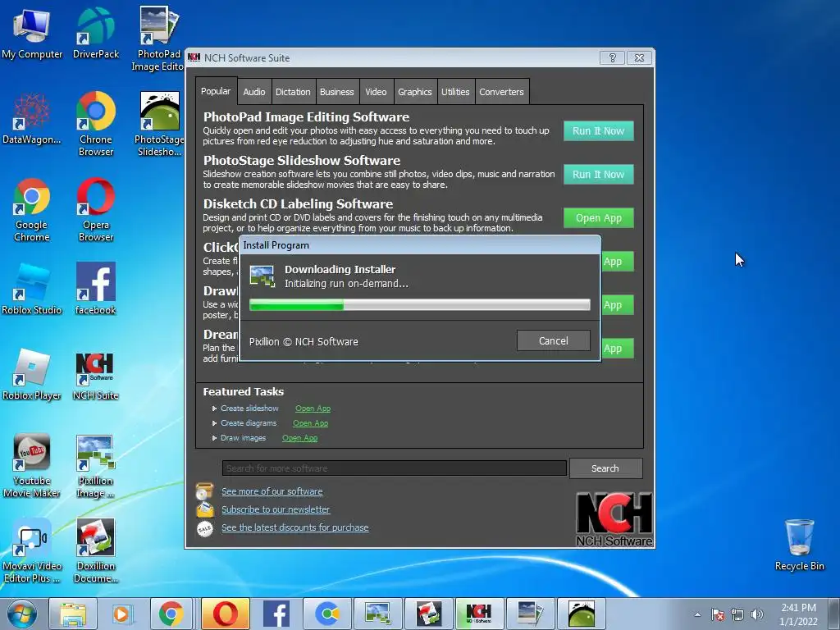The width and height of the screenshot is (840, 630).
Task: Open Roblox Studio desktop shortcut
Action: pos(31,290)
